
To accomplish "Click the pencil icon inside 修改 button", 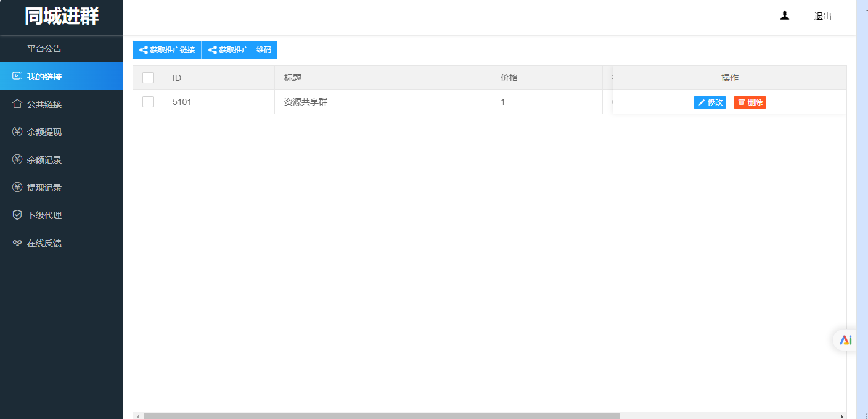I will (702, 102).
